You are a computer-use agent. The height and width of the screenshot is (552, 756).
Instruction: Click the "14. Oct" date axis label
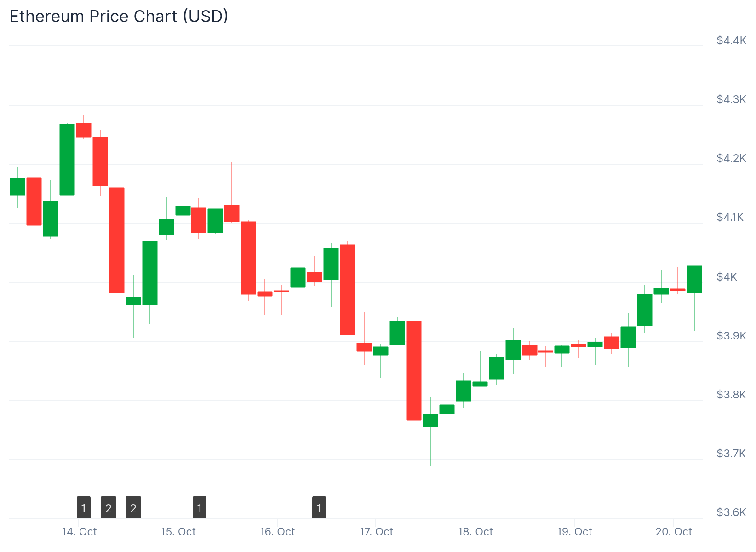79,532
